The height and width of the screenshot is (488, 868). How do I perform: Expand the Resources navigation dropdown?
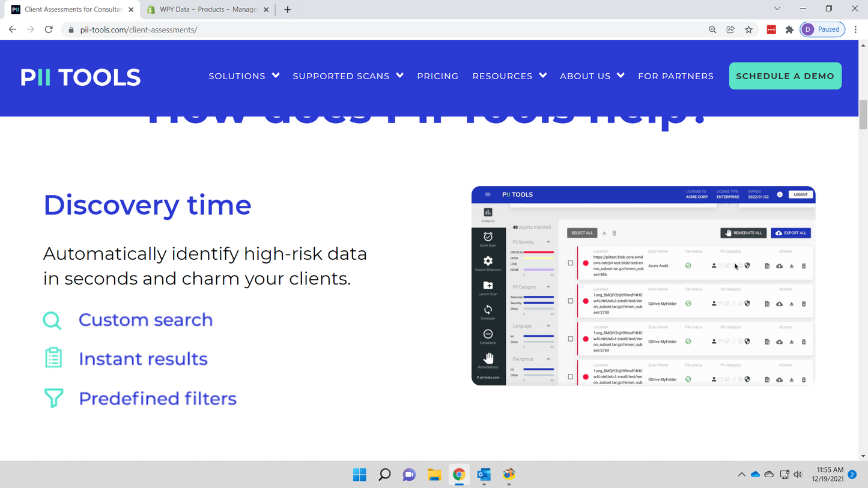509,76
